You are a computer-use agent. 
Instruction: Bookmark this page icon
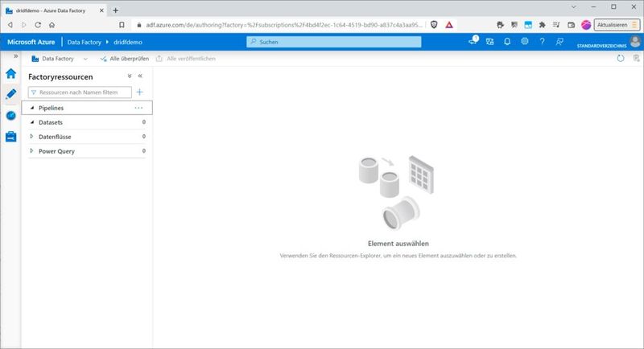[122, 25]
